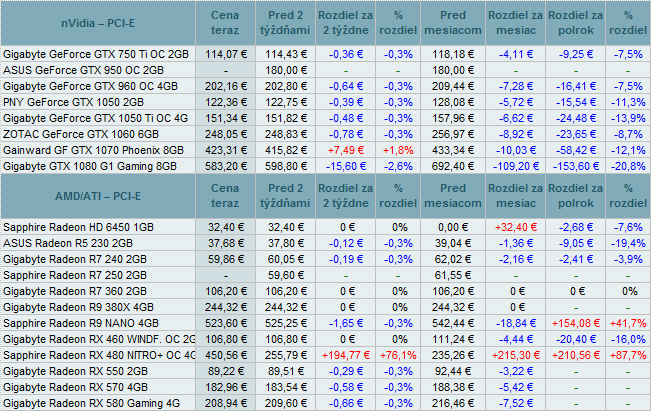Click the +1,8% red percentage value

click(x=398, y=150)
